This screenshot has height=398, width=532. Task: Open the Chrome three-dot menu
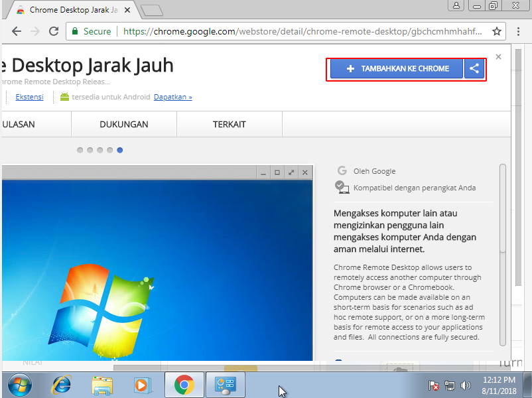(518, 31)
